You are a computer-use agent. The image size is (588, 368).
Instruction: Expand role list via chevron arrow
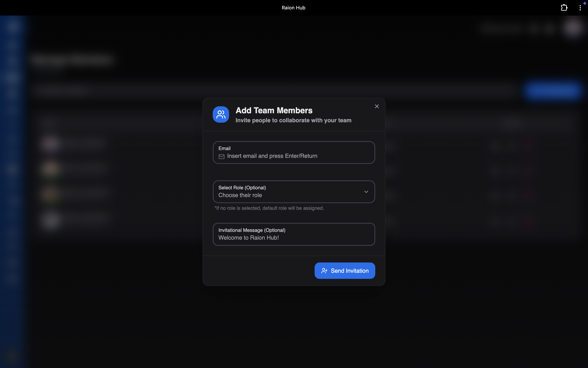click(366, 192)
